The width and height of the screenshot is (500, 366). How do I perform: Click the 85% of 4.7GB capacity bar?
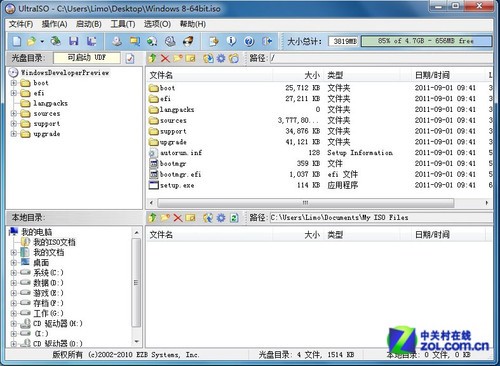[x=426, y=41]
